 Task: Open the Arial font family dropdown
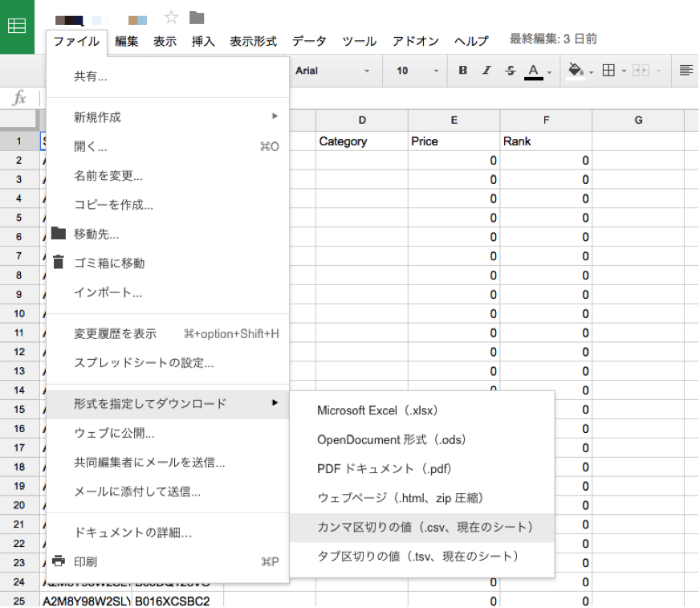332,71
